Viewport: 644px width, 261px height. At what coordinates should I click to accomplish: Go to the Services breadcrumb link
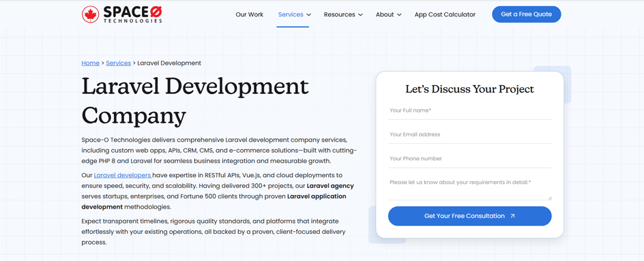(x=118, y=63)
